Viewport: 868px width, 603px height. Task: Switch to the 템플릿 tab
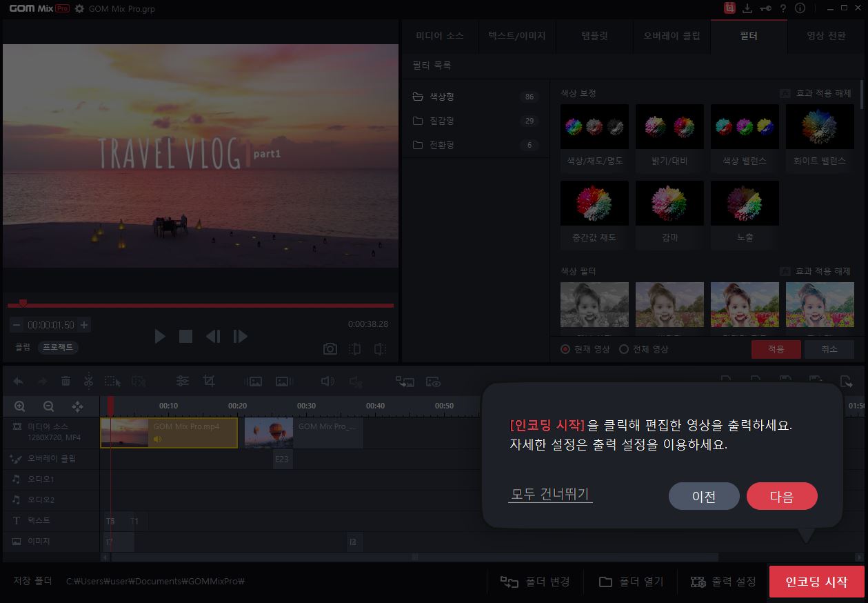point(594,36)
